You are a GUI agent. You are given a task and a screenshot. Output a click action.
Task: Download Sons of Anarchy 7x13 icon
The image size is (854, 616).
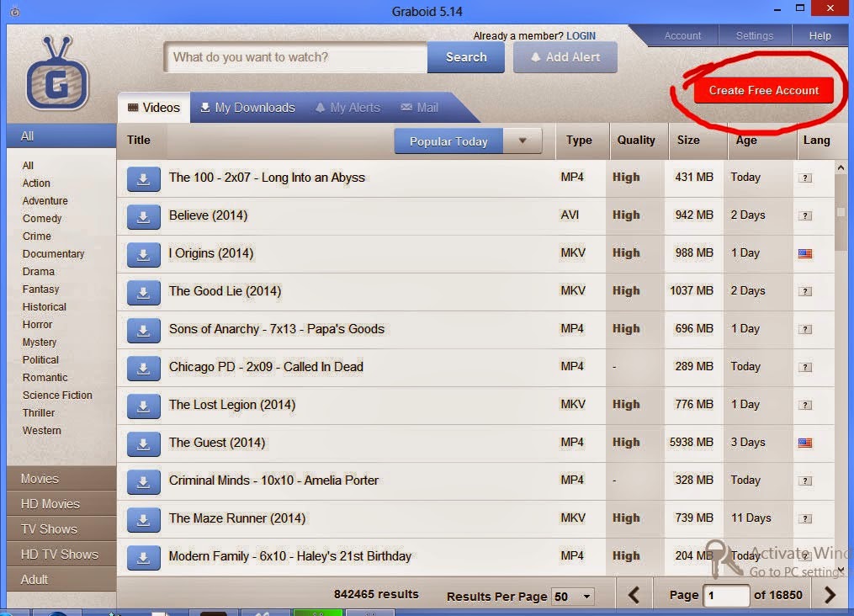[x=143, y=330]
